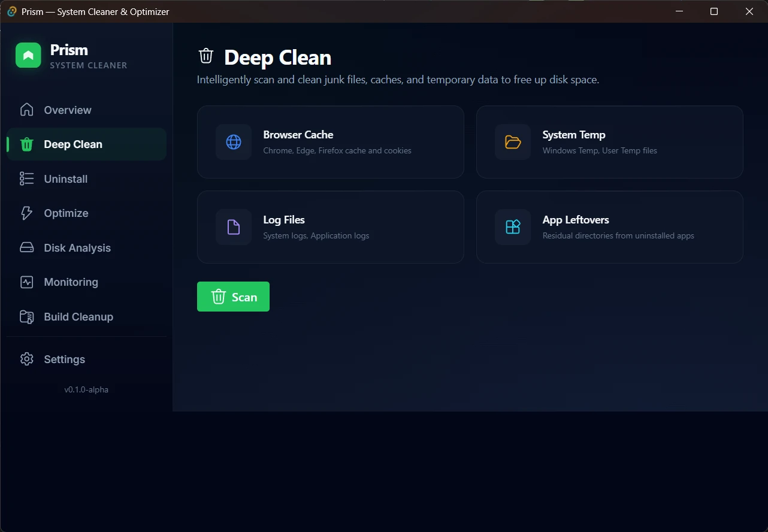Click the trash icon beside Deep Clean heading
768x532 pixels.
coord(206,56)
